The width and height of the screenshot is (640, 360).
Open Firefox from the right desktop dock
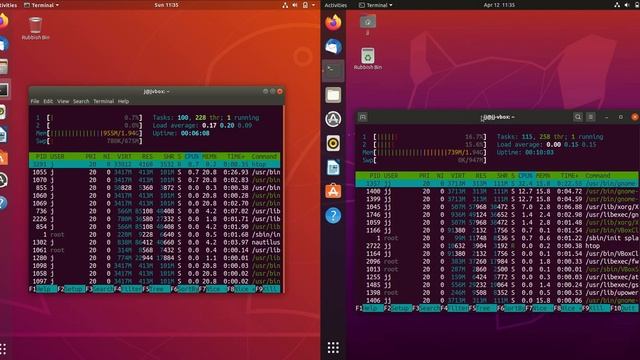(x=333, y=22)
